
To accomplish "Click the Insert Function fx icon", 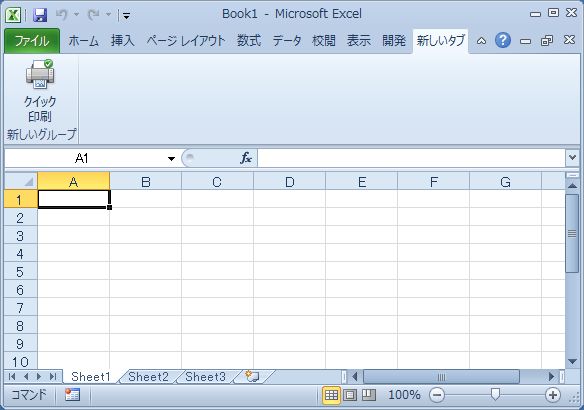I will click(245, 158).
